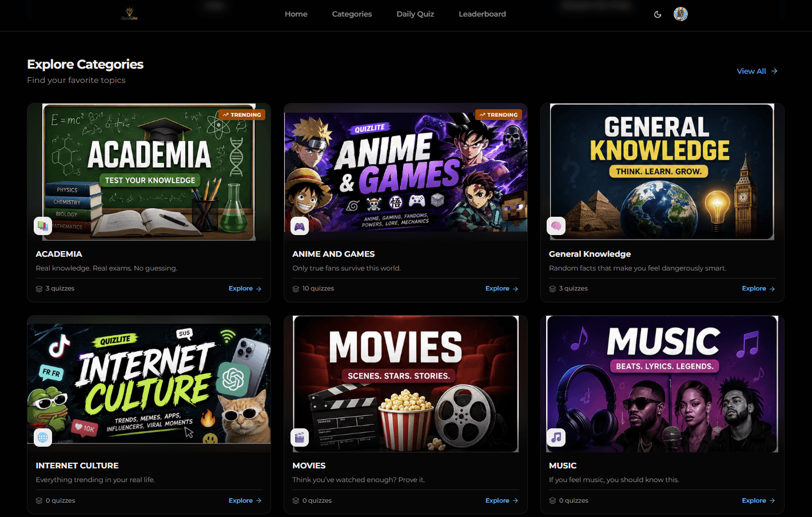This screenshot has height=517, width=812.
Task: Click the Academia books category icon
Action: 43,226
